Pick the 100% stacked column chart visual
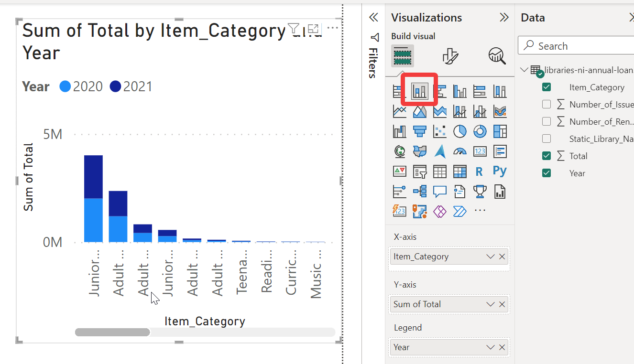Viewport: 634px width, 364px height. [x=500, y=91]
